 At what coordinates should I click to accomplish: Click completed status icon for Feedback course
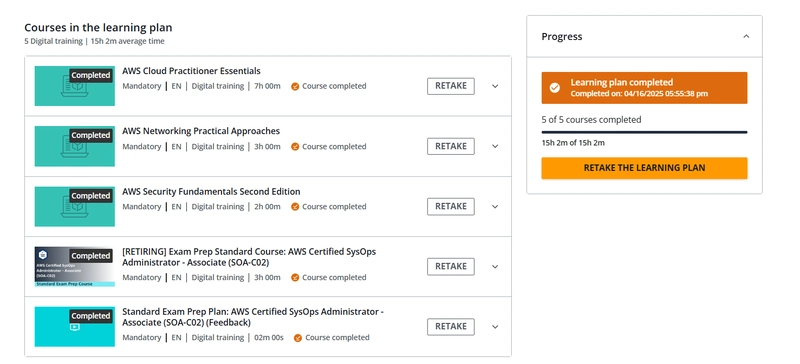(x=298, y=337)
